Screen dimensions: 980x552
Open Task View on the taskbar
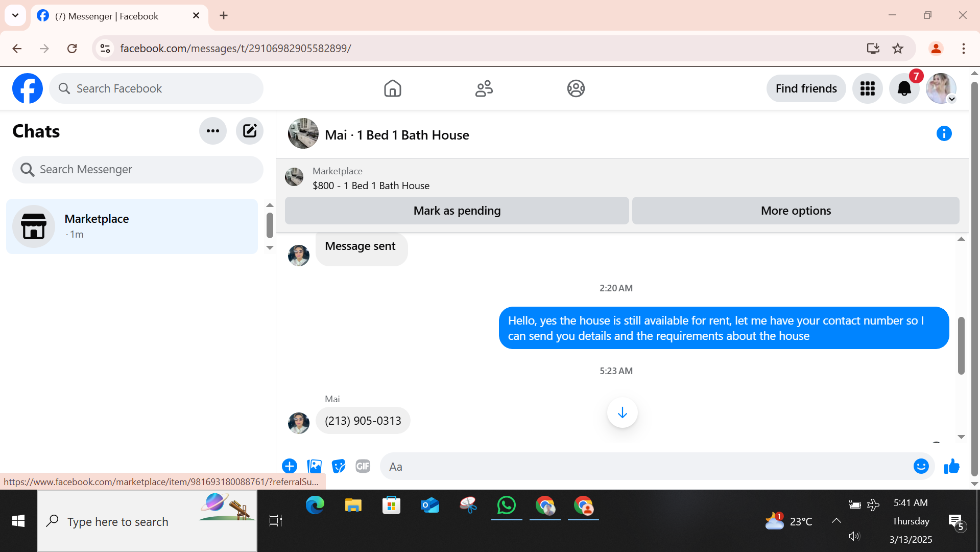[276, 521]
